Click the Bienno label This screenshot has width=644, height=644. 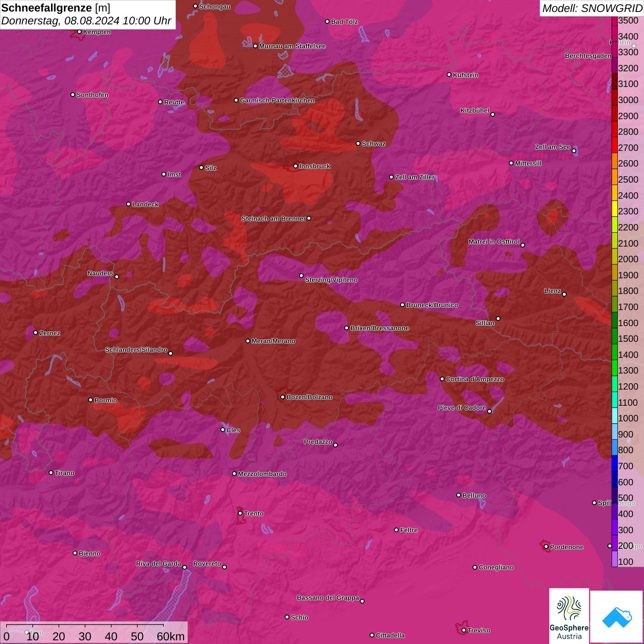pos(90,553)
